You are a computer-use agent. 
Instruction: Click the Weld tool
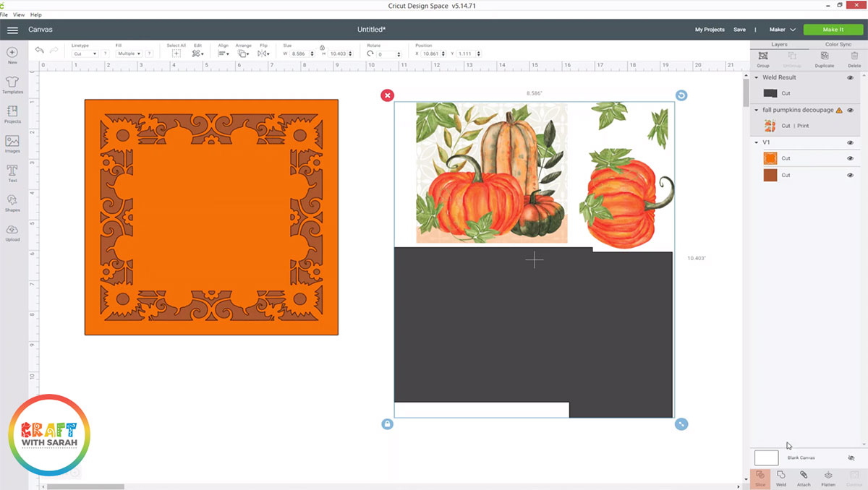coord(781,478)
